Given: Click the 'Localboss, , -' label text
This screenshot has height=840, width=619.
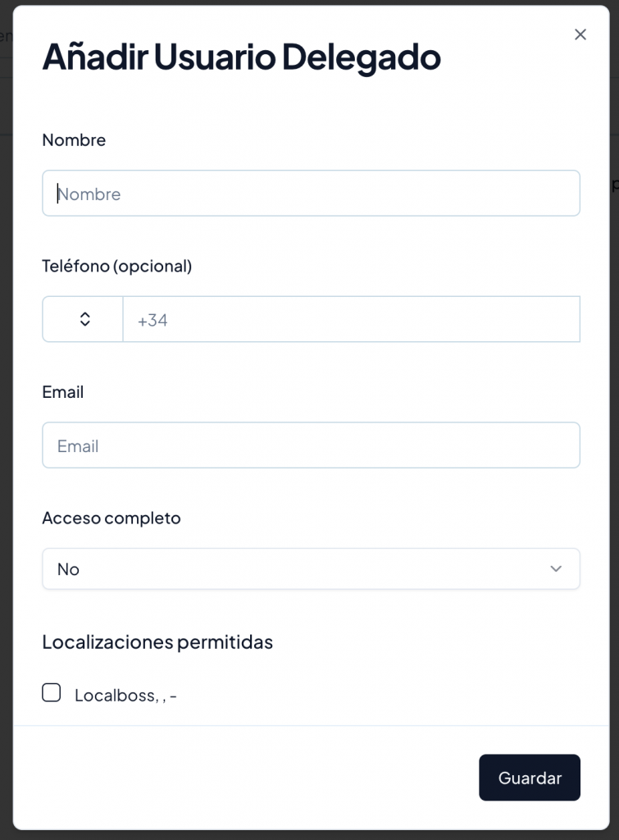Looking at the screenshot, I should [125, 696].
